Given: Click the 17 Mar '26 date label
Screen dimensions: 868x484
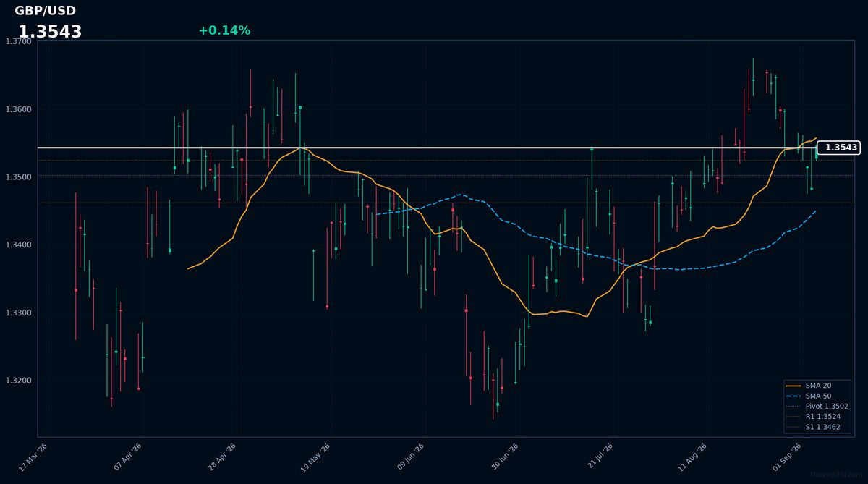Looking at the screenshot, I should 33,457.
